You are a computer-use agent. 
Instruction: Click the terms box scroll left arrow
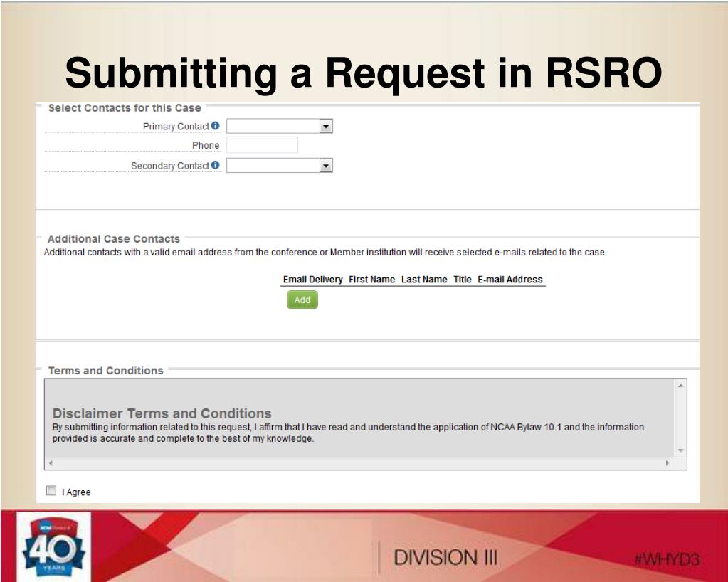coord(51,463)
